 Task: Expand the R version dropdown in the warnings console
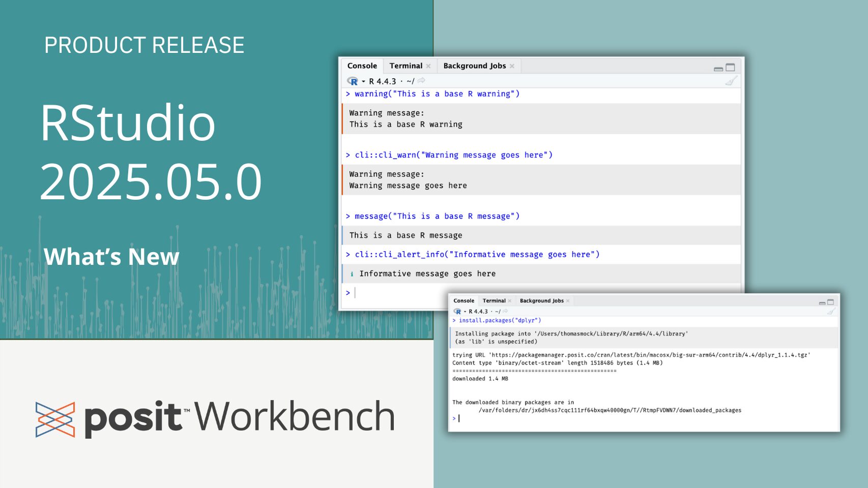[363, 81]
